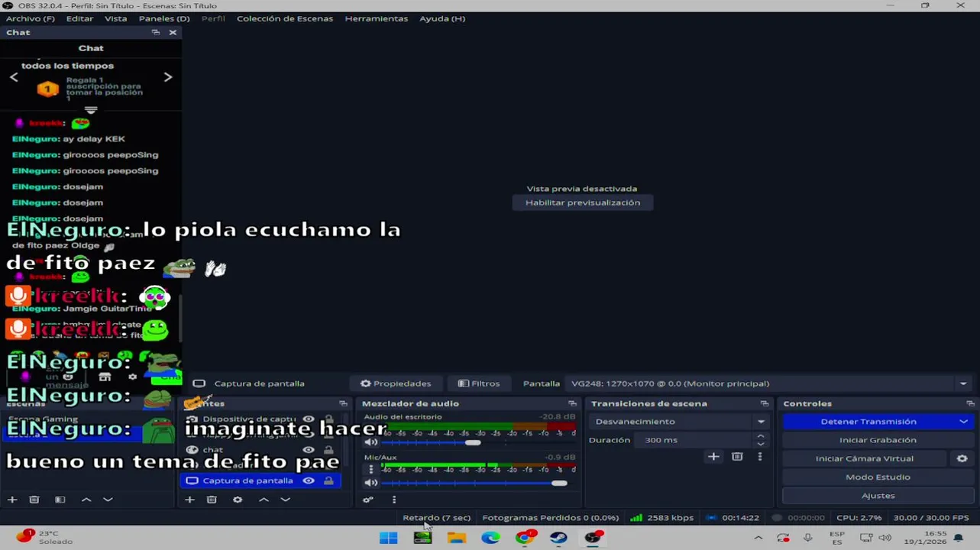Open File Explorer from the taskbar

457,538
